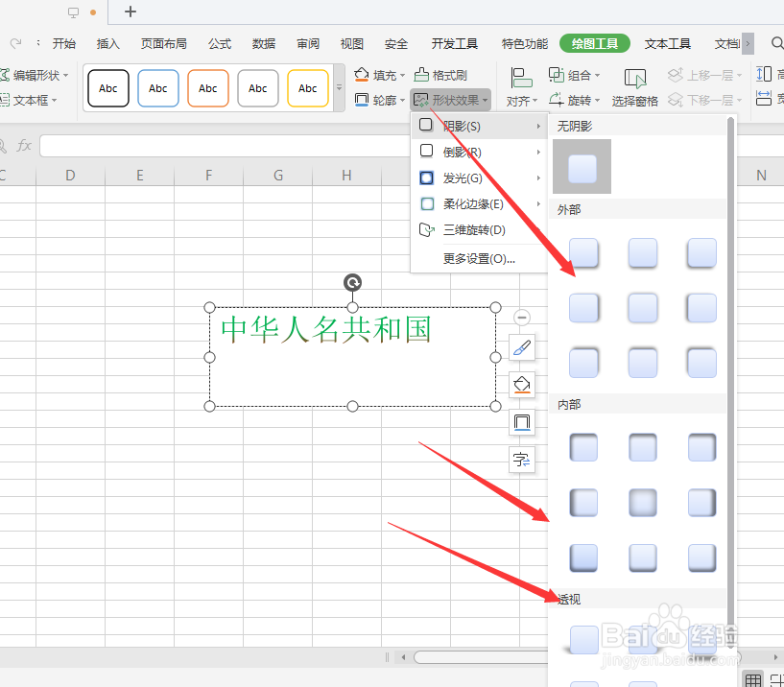Open the 编辑形状 dropdown
The width and height of the screenshot is (784, 687).
click(34, 76)
